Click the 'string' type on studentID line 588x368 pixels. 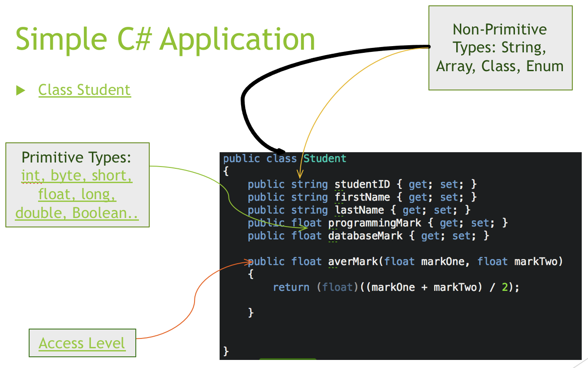(x=309, y=184)
